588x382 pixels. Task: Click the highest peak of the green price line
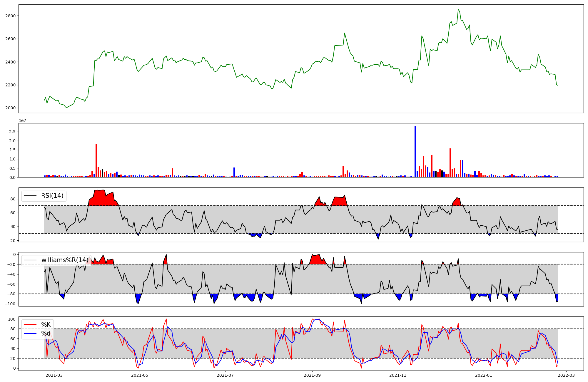(x=458, y=10)
